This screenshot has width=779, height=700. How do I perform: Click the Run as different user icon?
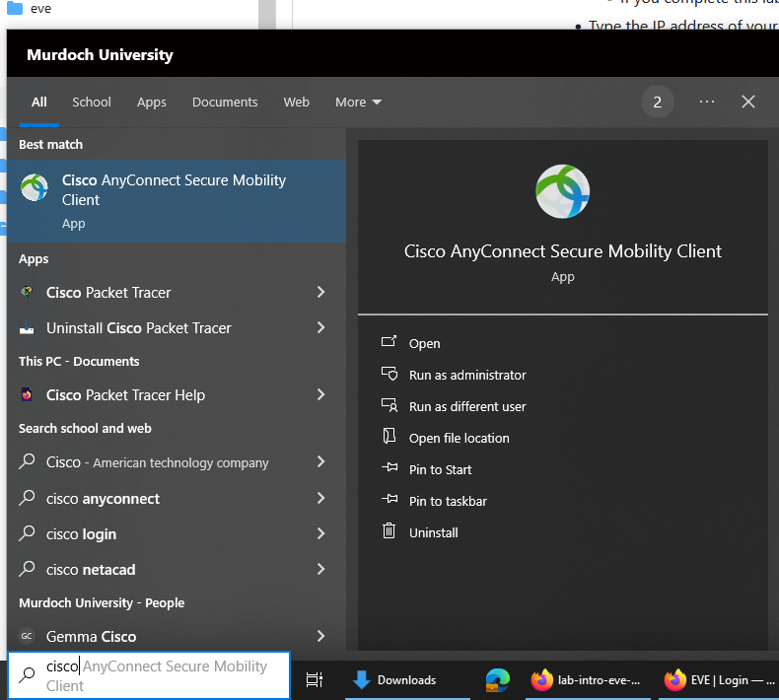[389, 405]
